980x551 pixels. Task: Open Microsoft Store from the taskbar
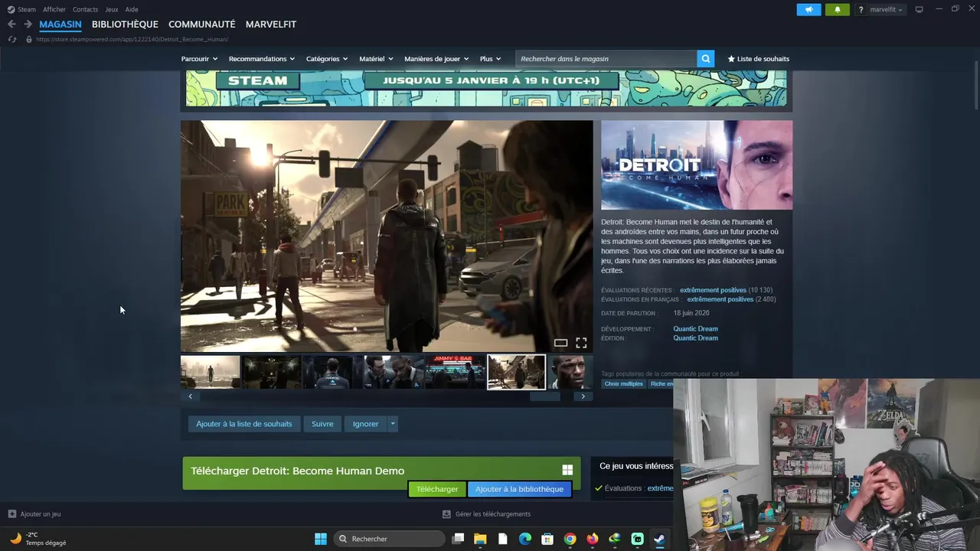click(547, 539)
